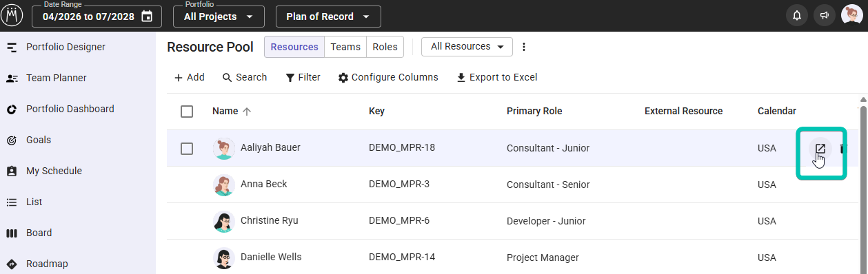Screen dimensions: 868x274
Task: Click the My Schedule sidebar icon
Action: tap(12, 171)
